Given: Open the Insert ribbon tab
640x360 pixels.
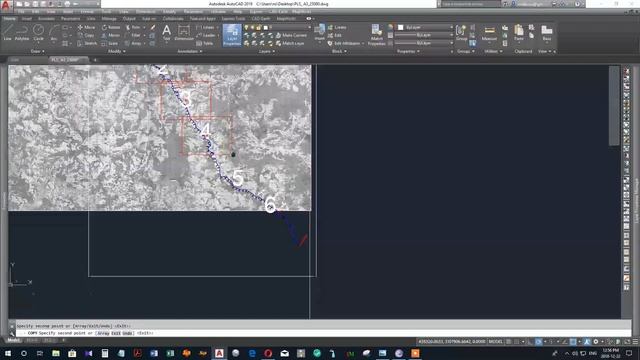Looking at the screenshot, I should pos(27,19).
